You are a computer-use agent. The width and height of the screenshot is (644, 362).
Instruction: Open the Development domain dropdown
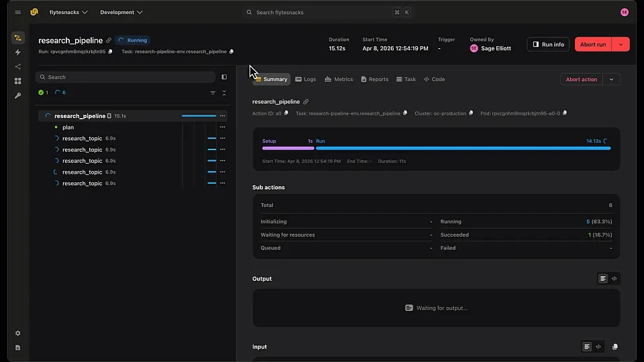[x=121, y=12]
